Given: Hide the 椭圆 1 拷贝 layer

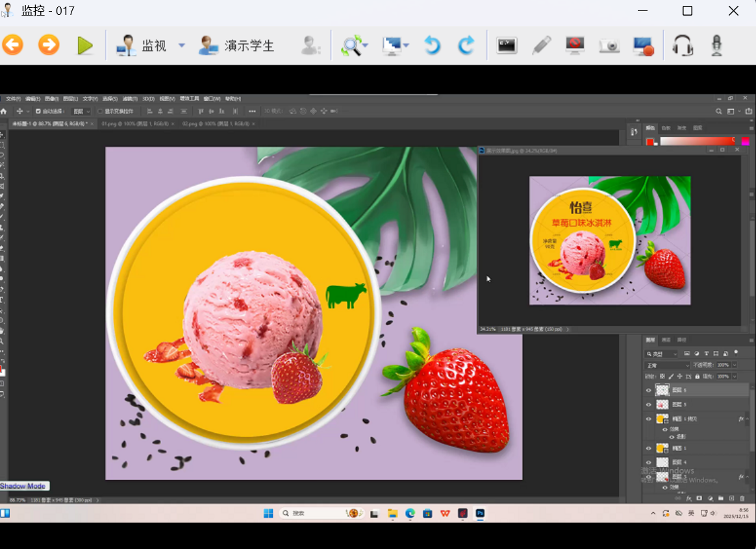Looking at the screenshot, I should click(648, 419).
